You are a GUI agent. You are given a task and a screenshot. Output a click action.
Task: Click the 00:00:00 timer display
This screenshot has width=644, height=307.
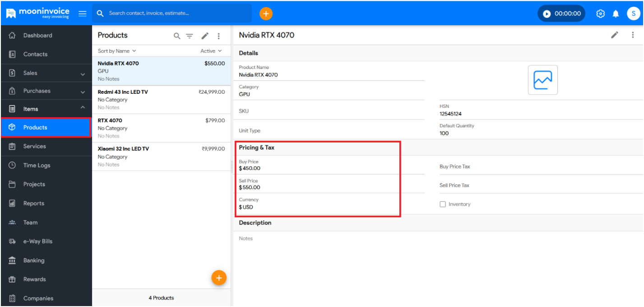click(x=568, y=14)
